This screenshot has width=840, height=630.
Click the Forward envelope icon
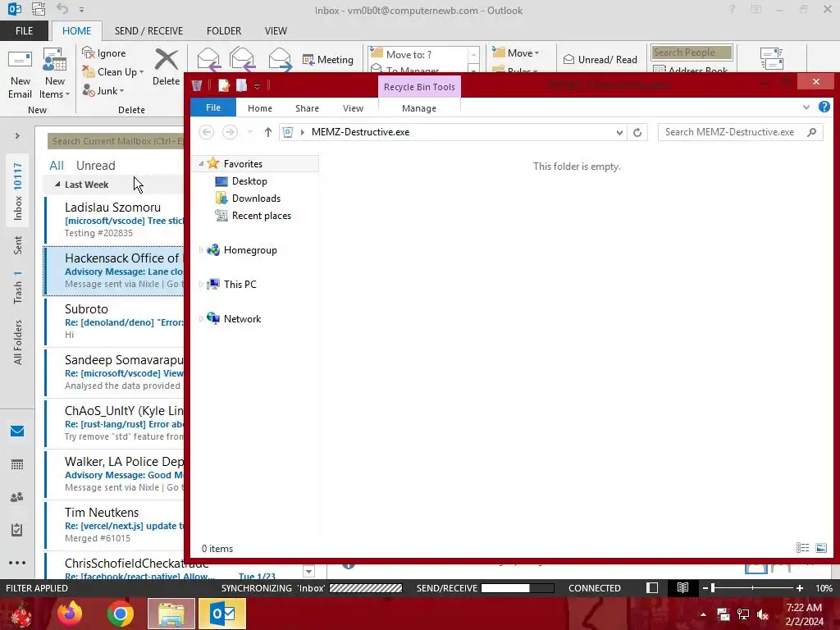280,59
